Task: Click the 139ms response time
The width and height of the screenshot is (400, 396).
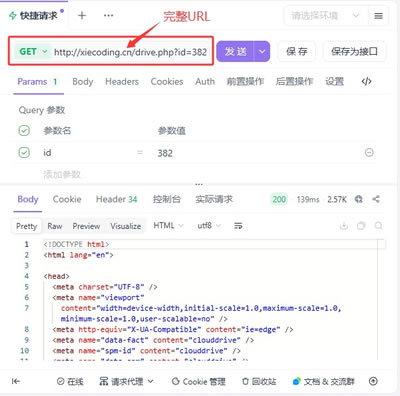Action: click(x=308, y=199)
